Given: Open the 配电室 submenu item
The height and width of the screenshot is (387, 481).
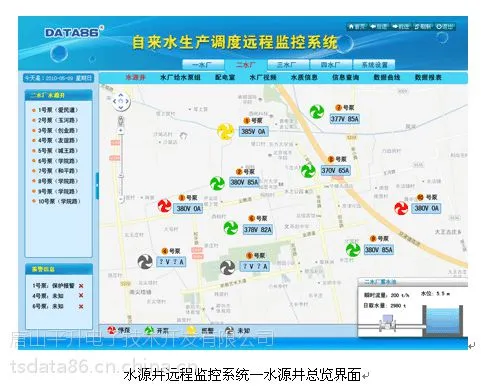Looking at the screenshot, I should pos(225,77).
